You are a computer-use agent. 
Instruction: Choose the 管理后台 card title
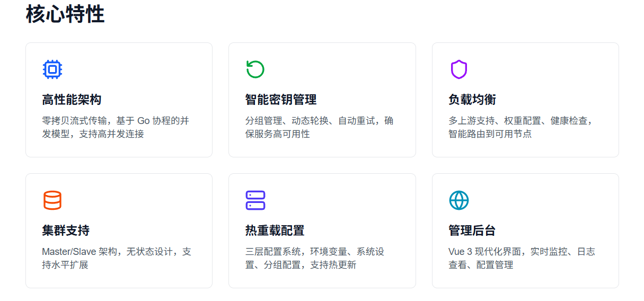click(472, 231)
